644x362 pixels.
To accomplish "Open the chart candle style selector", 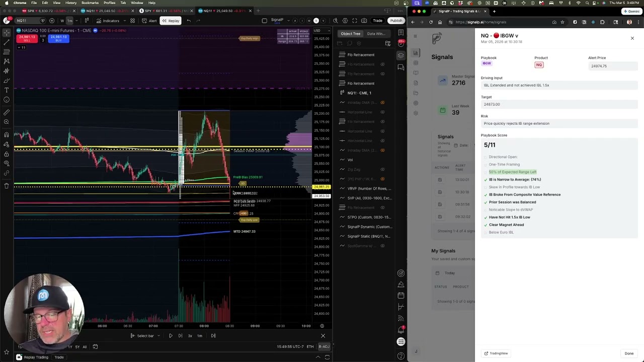I will (x=87, y=21).
